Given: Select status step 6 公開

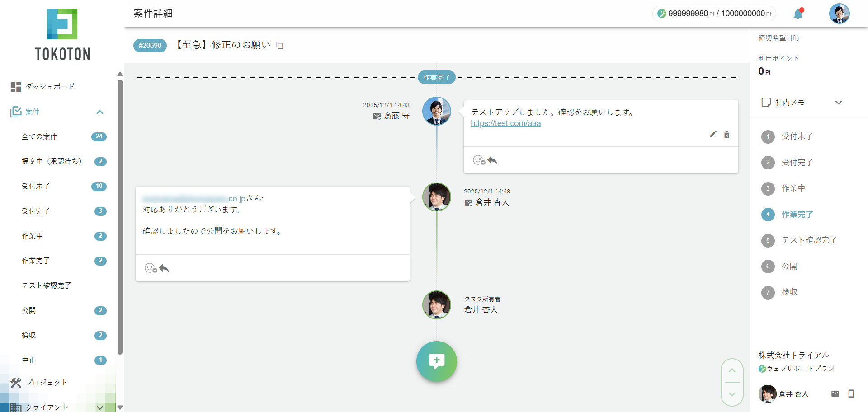Looking at the screenshot, I should (x=789, y=267).
